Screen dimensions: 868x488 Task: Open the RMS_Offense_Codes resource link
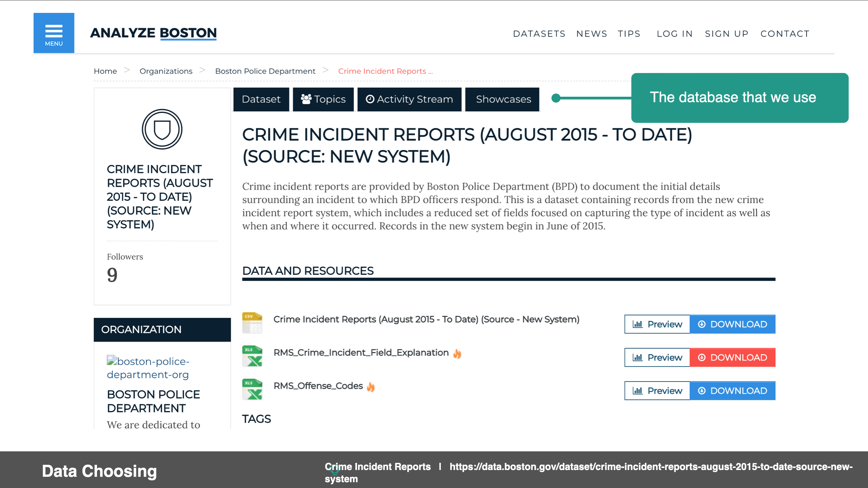tap(318, 386)
